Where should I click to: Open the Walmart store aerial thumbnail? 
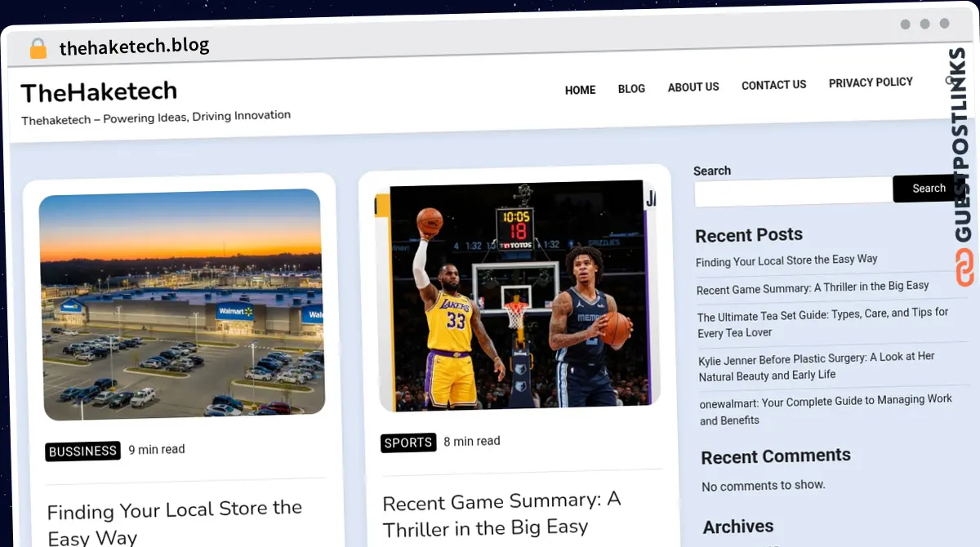181,305
